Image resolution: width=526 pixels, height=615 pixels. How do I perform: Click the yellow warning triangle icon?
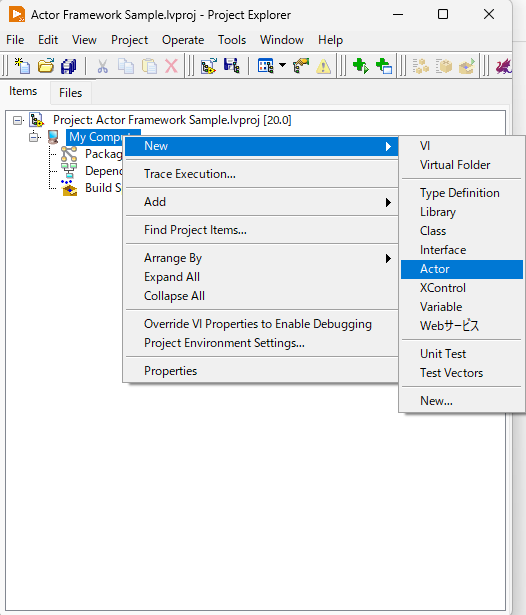[324, 66]
